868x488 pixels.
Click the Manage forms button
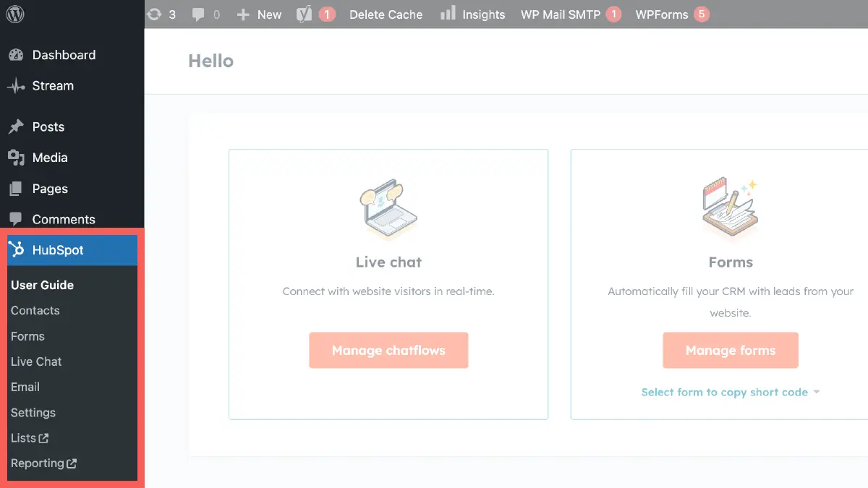click(x=731, y=351)
